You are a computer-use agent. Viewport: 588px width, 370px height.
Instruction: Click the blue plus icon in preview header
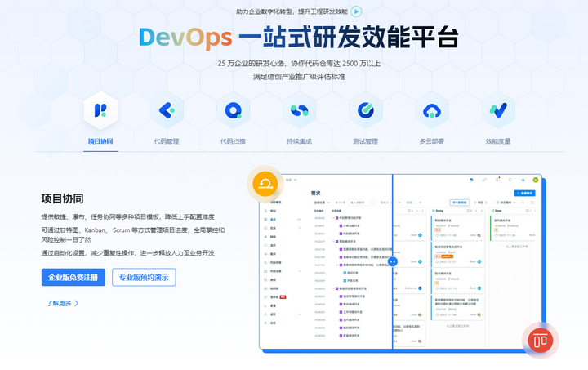coord(523,180)
